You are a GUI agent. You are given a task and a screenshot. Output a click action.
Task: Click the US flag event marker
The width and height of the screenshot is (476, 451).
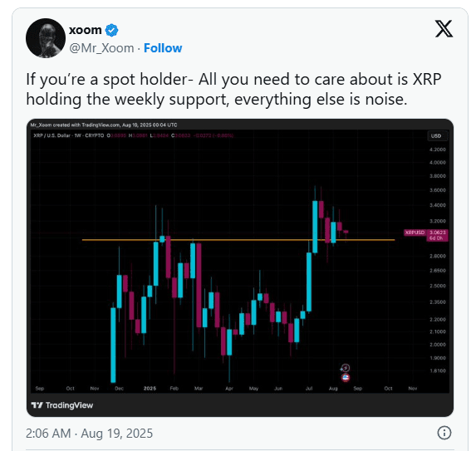click(x=346, y=378)
